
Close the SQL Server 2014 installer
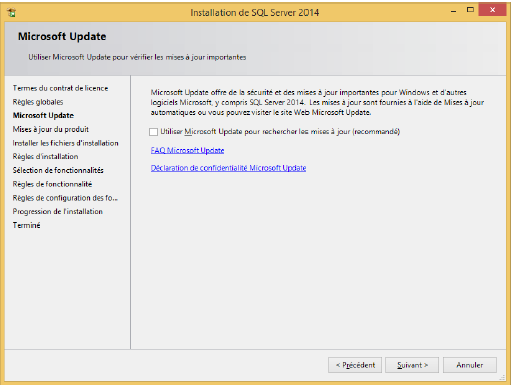pyautogui.click(x=492, y=10)
